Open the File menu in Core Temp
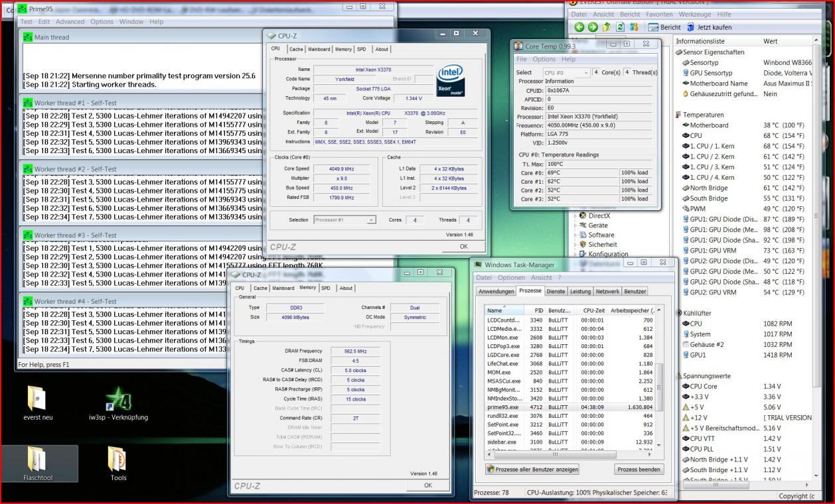 [x=522, y=59]
